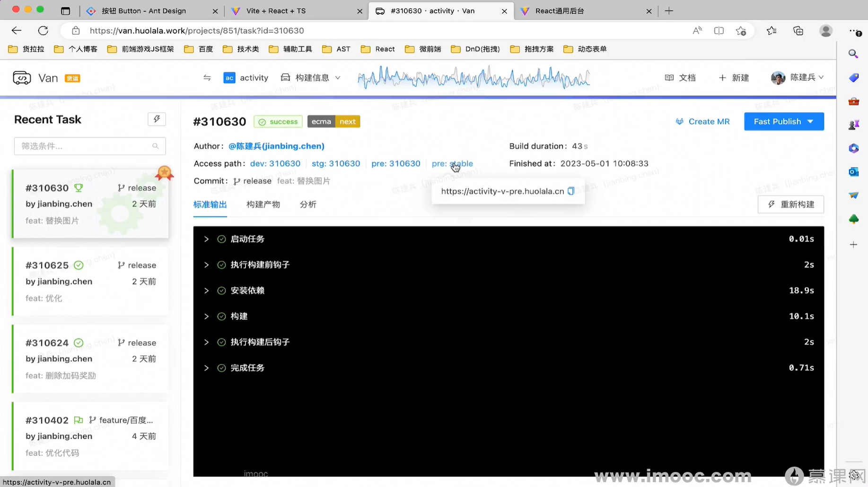Click the site info lock icon

[76, 31]
